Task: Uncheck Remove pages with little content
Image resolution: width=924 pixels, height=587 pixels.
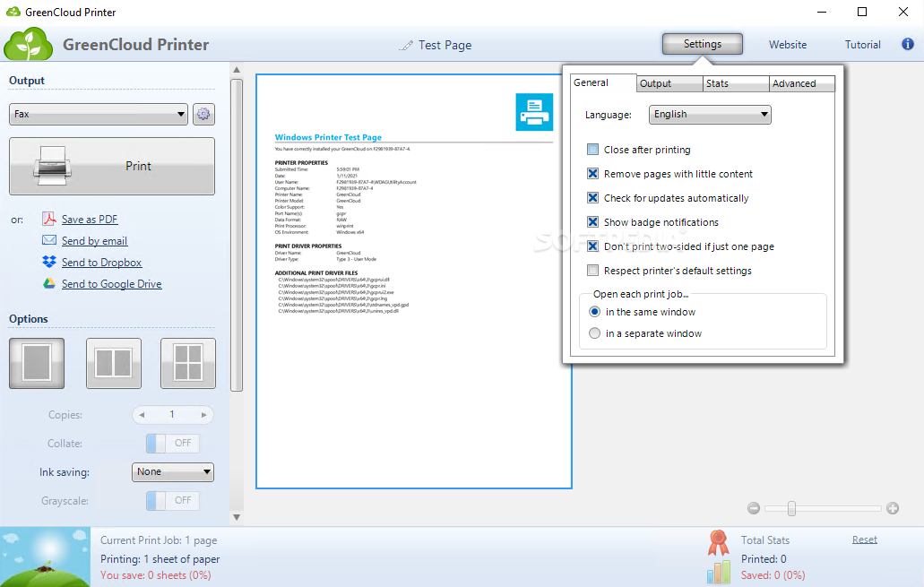Action: click(592, 174)
